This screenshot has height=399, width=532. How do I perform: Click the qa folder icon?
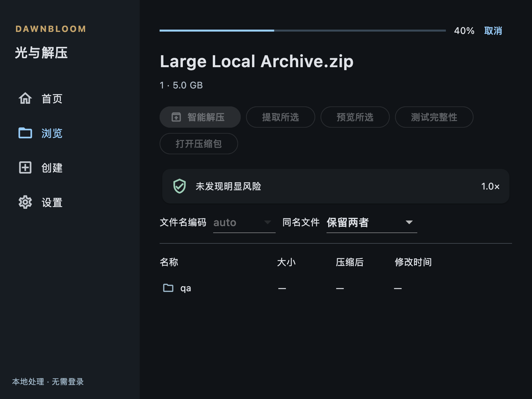(168, 288)
